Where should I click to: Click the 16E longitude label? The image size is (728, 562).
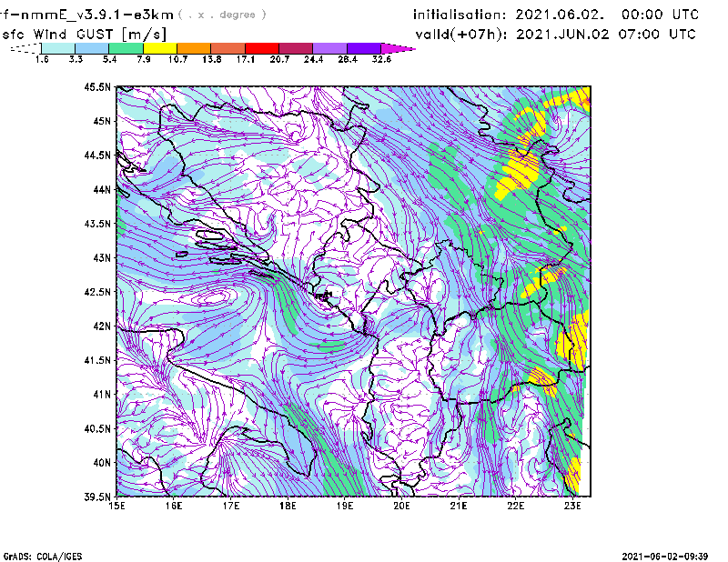174,506
